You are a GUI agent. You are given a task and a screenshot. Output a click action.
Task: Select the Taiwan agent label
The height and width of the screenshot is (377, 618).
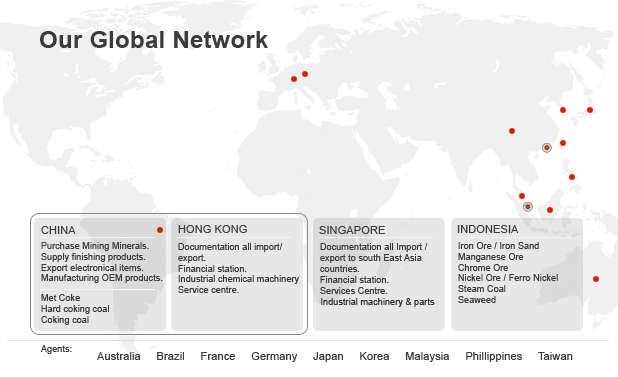point(555,356)
